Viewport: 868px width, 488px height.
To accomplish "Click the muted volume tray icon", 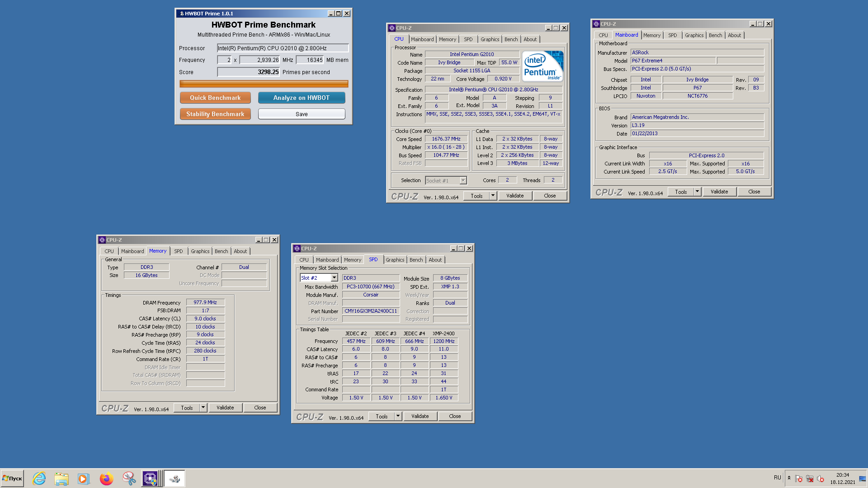I will [x=821, y=479].
